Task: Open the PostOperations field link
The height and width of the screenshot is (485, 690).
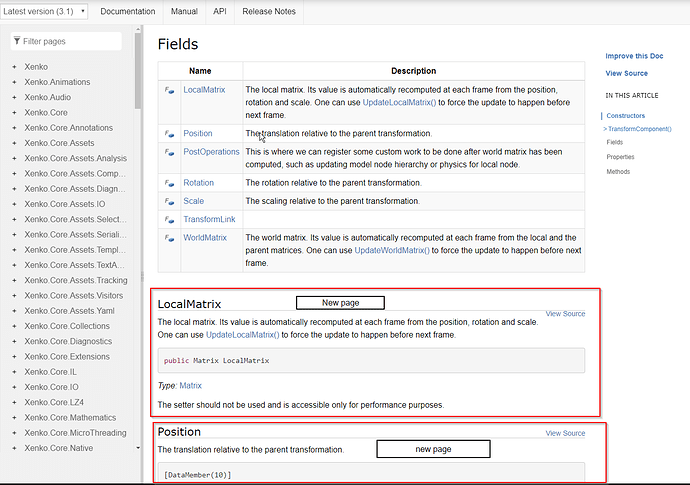Action: click(211, 152)
